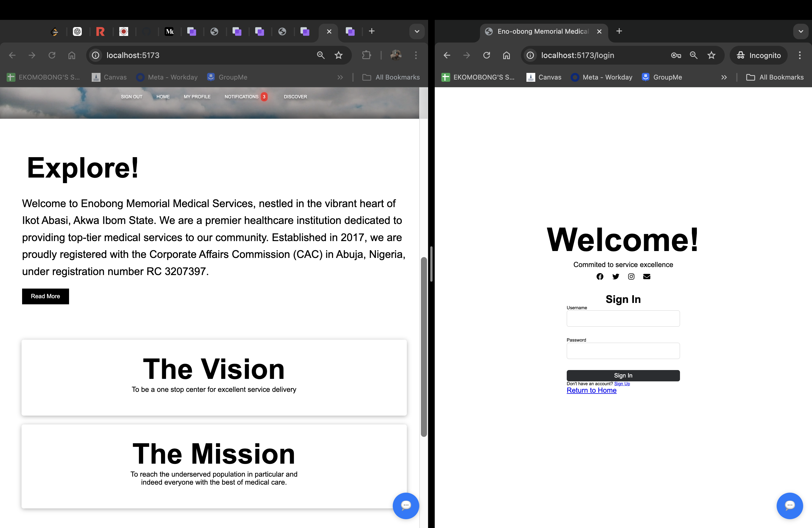Open chat bubble on login page

[x=789, y=505]
